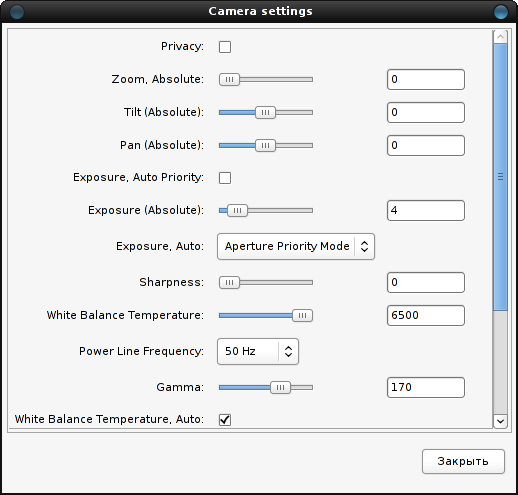Click the Sharpness slider handle
The image size is (518, 495).
(229, 283)
